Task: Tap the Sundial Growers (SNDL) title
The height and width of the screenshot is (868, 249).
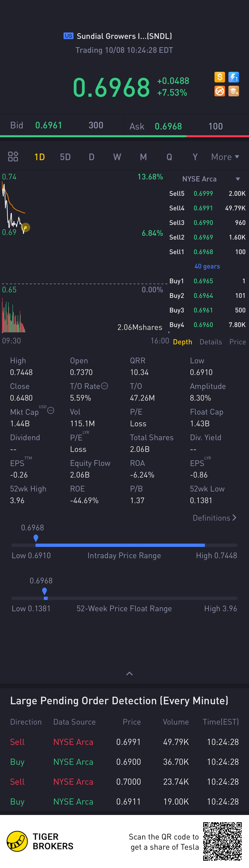Action: (124, 36)
